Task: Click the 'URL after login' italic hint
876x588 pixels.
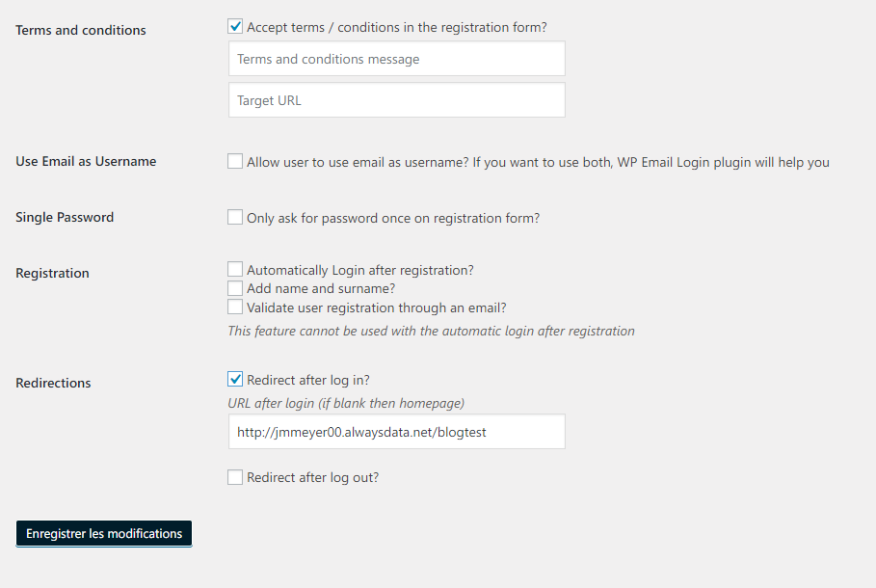Action: tap(346, 403)
